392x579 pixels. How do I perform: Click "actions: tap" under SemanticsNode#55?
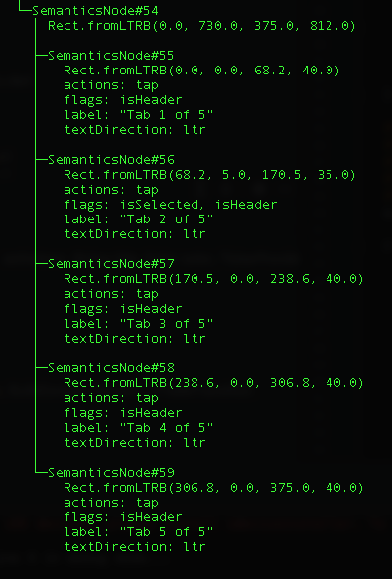click(111, 85)
